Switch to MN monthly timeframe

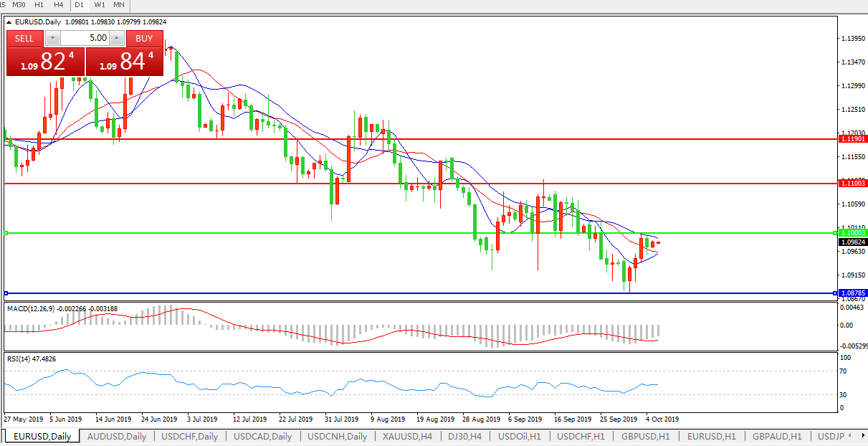pos(119,5)
